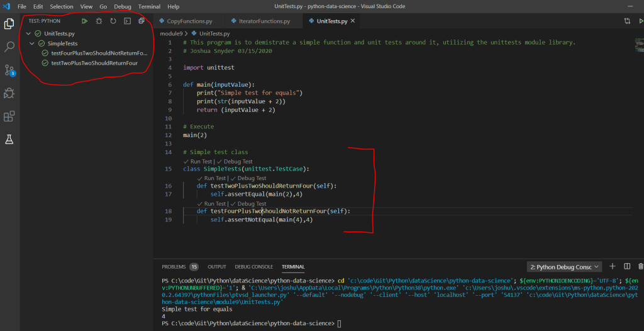
Task: Close the UnitTests.py editor tab
Action: coord(353,21)
